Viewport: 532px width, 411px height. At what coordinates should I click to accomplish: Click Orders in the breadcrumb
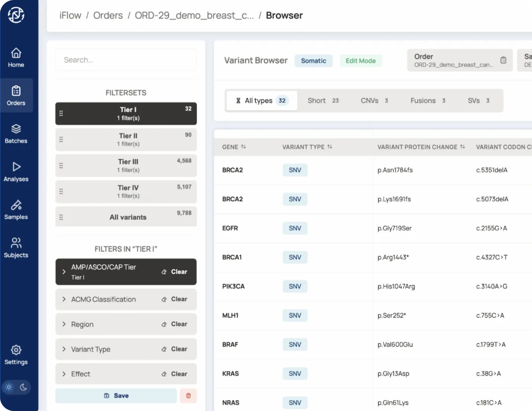[108, 16]
